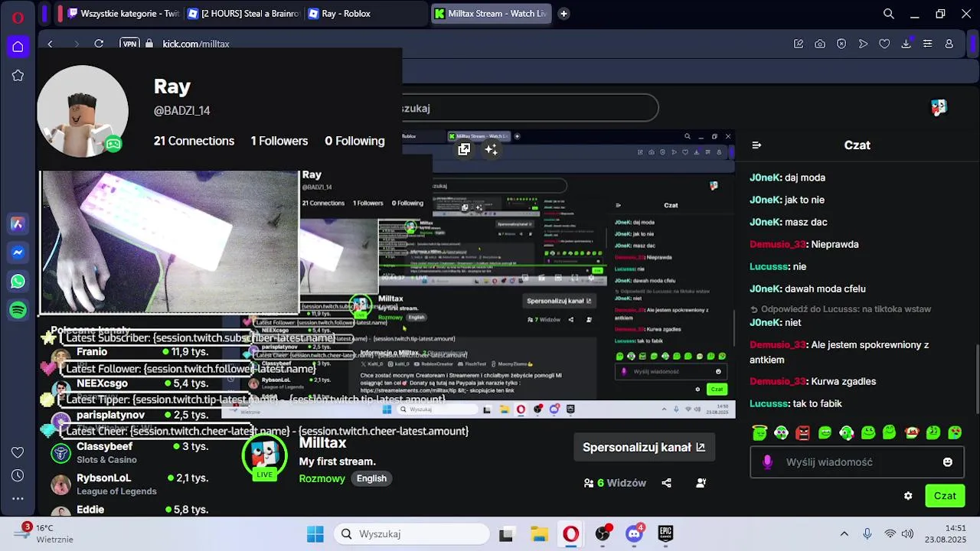Click Spersonalizuj kanał button
This screenshot has height=551, width=980.
point(644,447)
